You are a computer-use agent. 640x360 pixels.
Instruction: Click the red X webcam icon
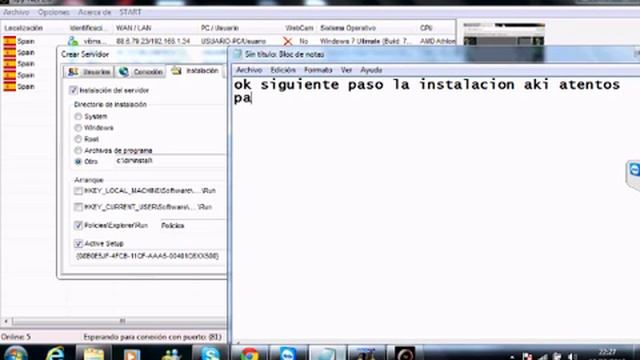(288, 41)
